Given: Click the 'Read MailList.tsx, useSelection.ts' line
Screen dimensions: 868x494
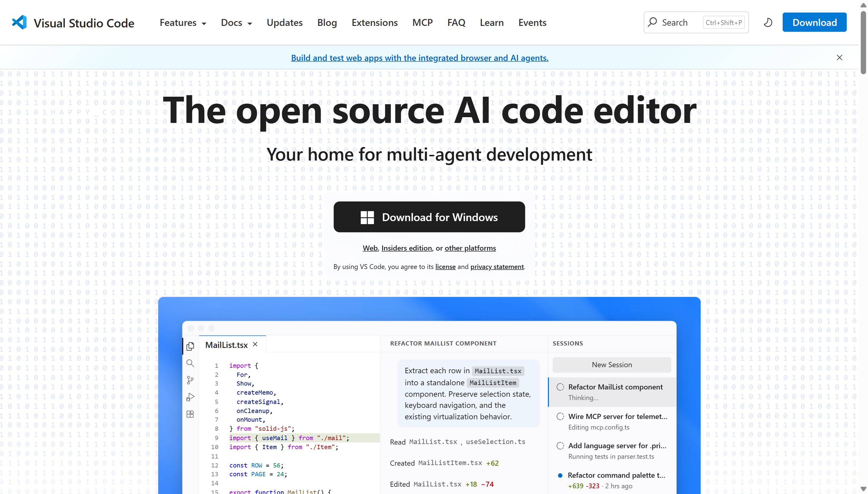Looking at the screenshot, I should click(x=457, y=442).
